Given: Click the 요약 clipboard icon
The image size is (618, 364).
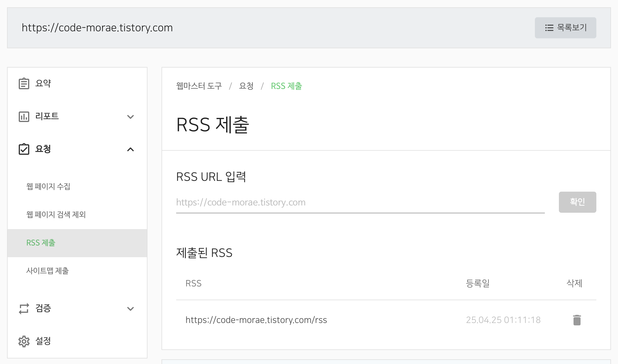Looking at the screenshot, I should click(x=24, y=83).
